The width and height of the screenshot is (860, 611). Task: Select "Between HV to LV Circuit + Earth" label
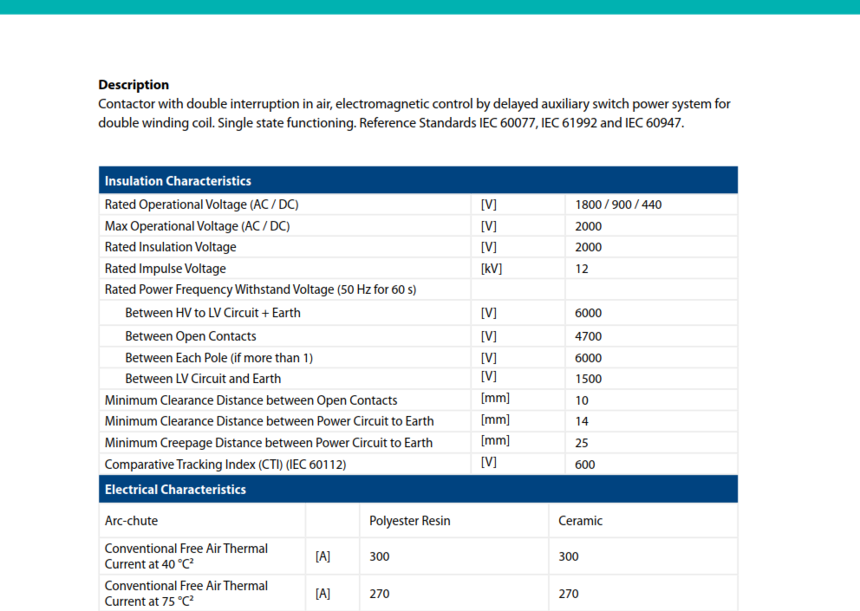pos(213,313)
